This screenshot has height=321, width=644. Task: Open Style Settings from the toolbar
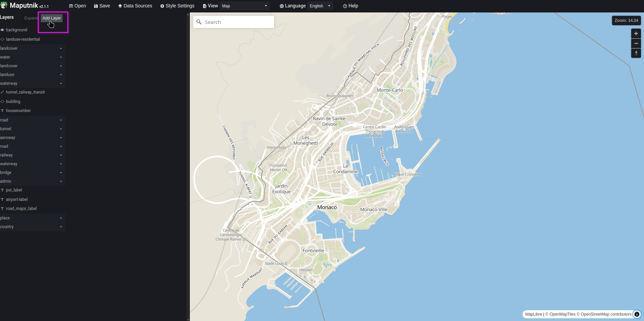pos(177,6)
